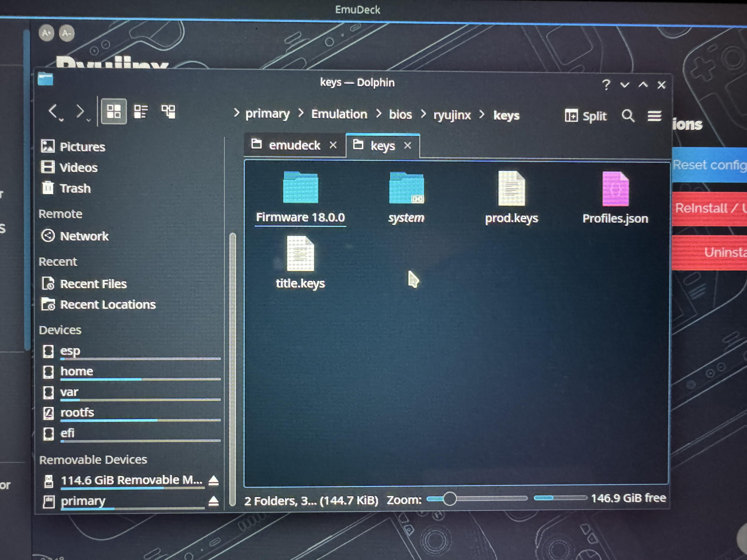The width and height of the screenshot is (747, 560).
Task: Click the ryujinx breadcrumb segment
Action: [452, 115]
